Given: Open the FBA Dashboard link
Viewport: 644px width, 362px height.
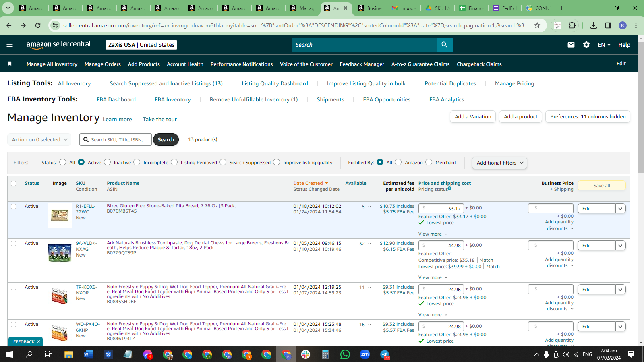Looking at the screenshot, I should (116, 99).
